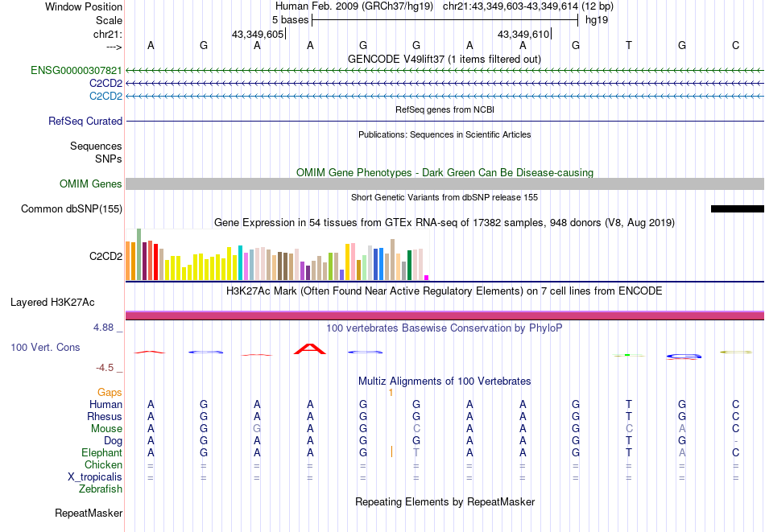The width and height of the screenshot is (765, 532).
Task: Open the RefSeq genes from NCBI title
Action: click(445, 109)
